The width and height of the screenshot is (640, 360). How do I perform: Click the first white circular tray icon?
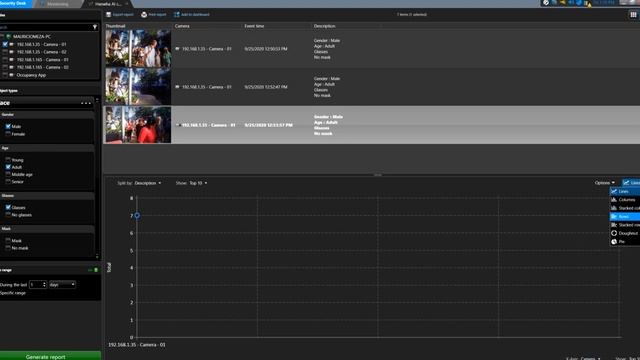point(546,3)
